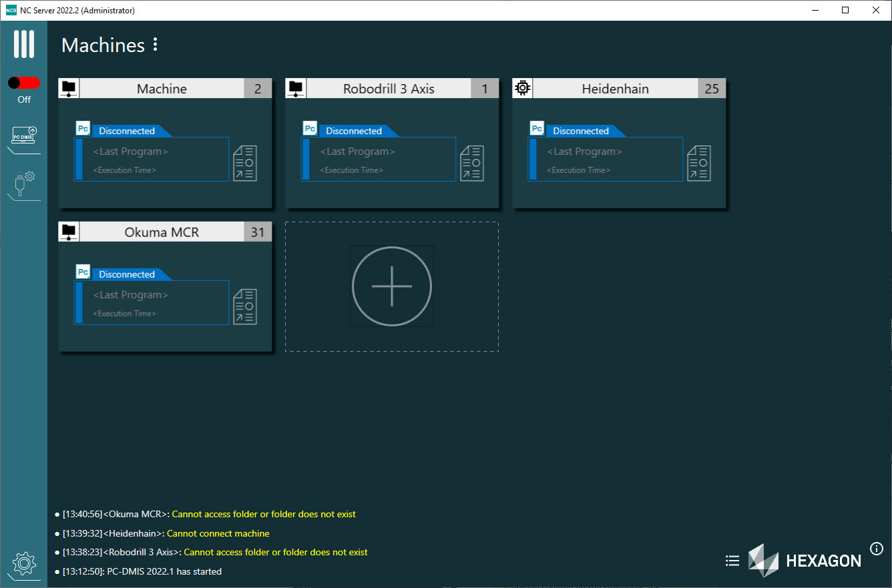This screenshot has height=588, width=892.
Task: Click the report icon on the Heidenhain tile
Action: coord(698,162)
